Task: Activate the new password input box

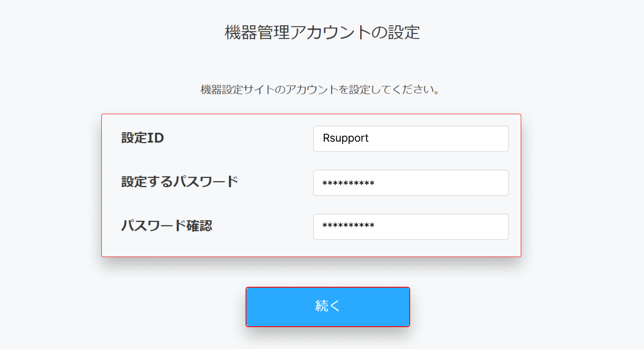Action: 410,182
